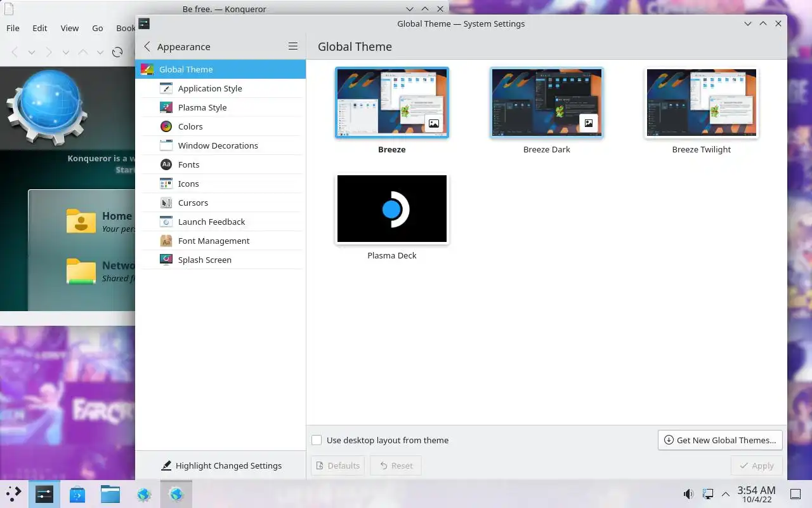
Task: Open Edit menu in Konqueror
Action: point(40,28)
